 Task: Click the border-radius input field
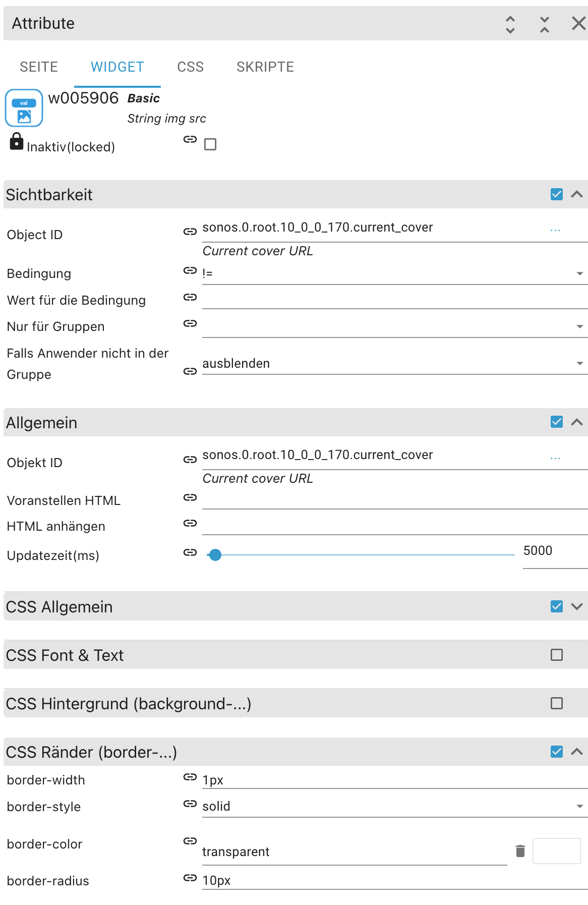[393, 880]
